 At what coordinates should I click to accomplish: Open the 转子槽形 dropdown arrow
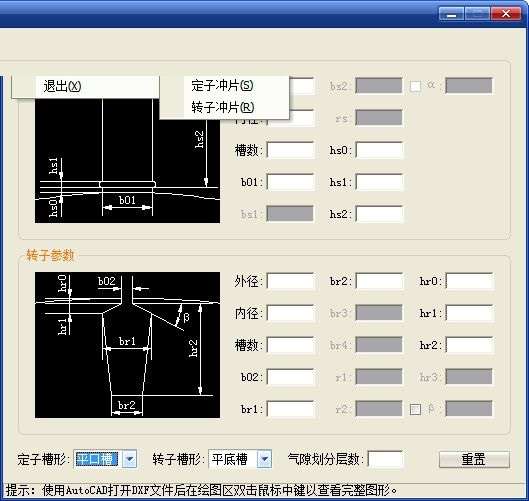264,459
